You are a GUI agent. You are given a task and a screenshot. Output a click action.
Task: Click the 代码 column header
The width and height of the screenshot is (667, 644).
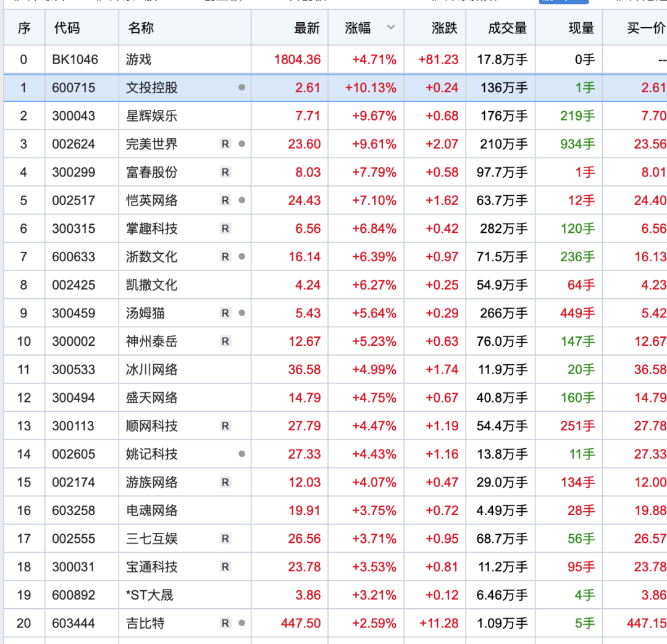67,28
